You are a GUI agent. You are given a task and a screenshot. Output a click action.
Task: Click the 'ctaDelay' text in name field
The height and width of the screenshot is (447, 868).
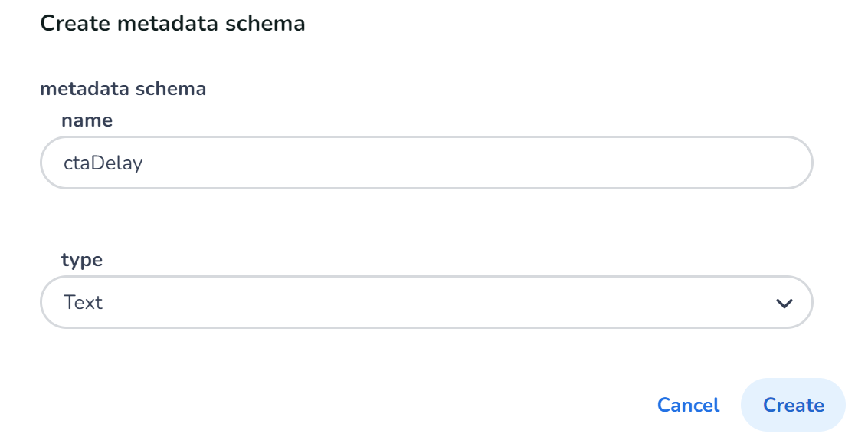click(x=103, y=163)
